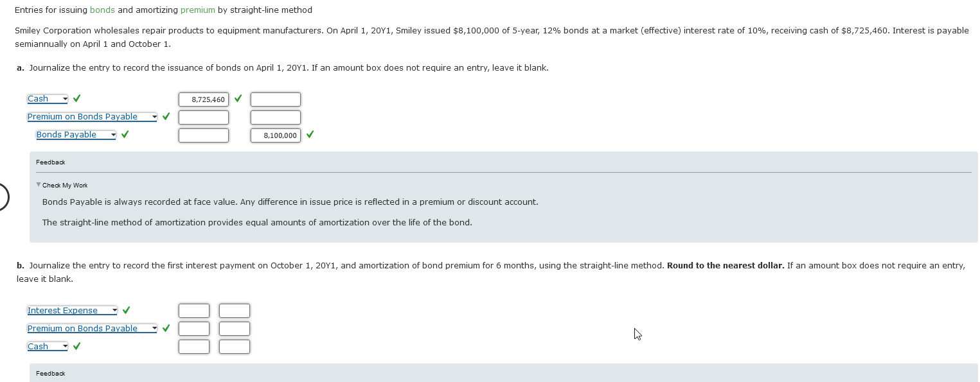Open the Interest Expense dropdown in part b
Screen dimensions: 980x382
[115, 309]
